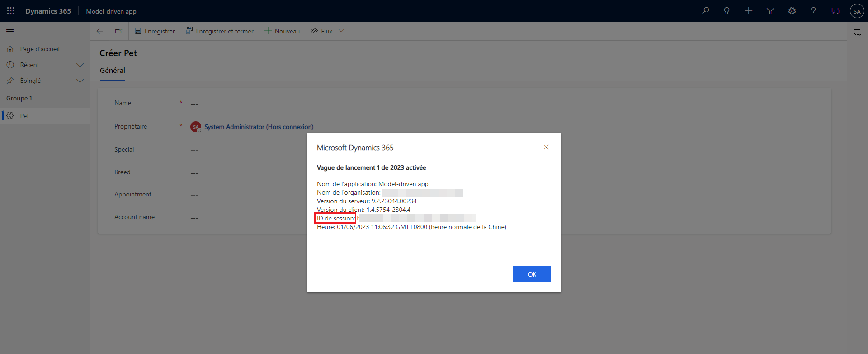Open Épinglé in the sidebar
Viewport: 868px width, 354px height.
point(30,81)
